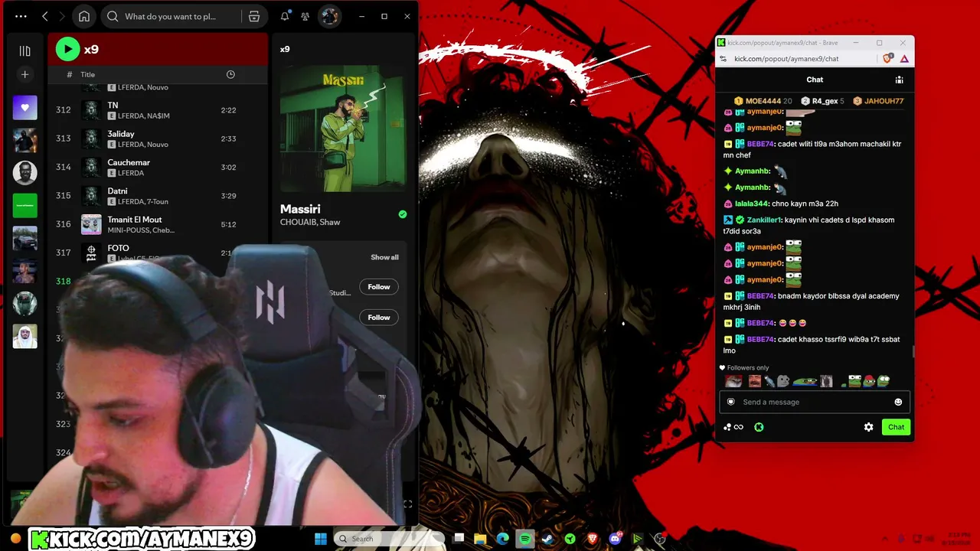
Task: Open the Spotify profile avatar menu
Action: point(329,16)
